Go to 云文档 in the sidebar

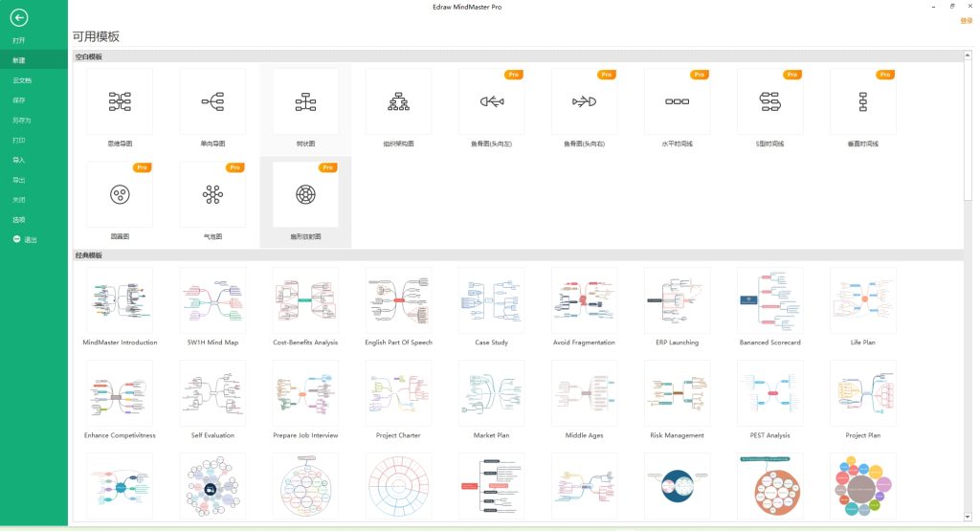point(22,80)
